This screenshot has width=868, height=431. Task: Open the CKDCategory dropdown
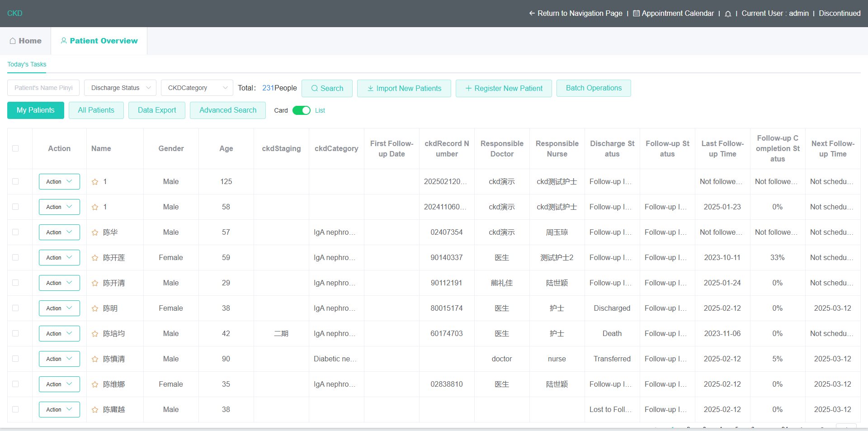coord(197,88)
